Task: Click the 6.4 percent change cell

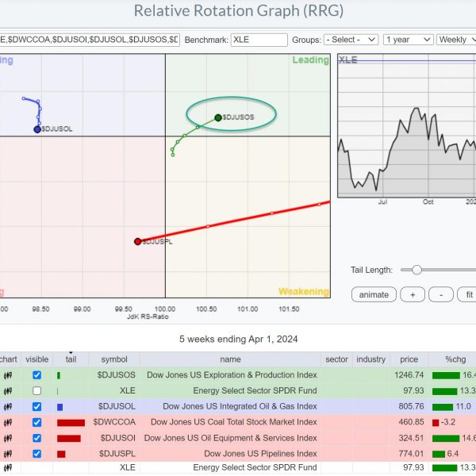Action: (x=446, y=454)
